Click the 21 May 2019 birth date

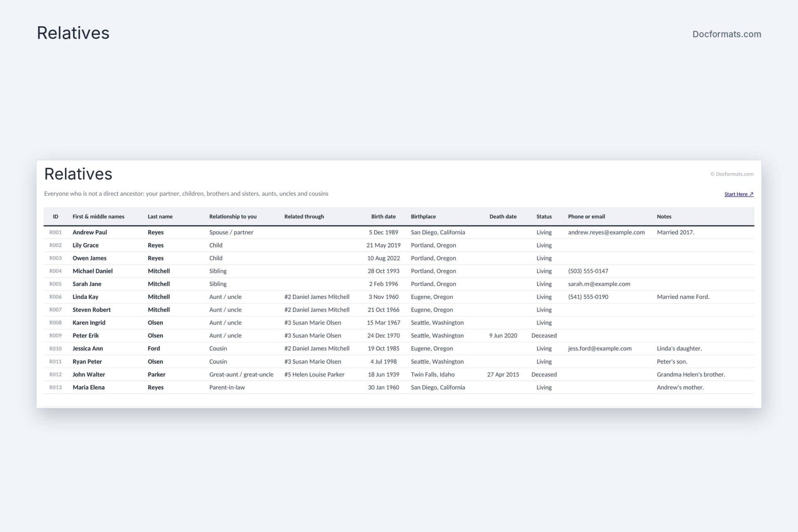383,245
